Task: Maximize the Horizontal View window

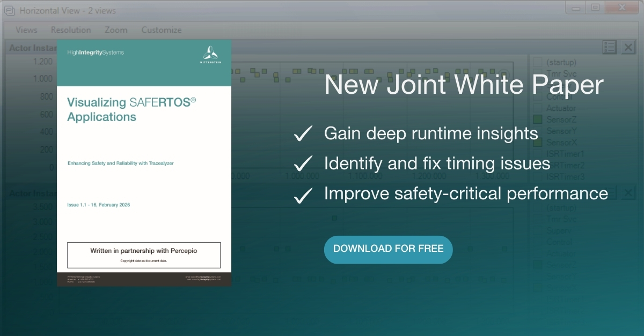Action: [x=595, y=8]
